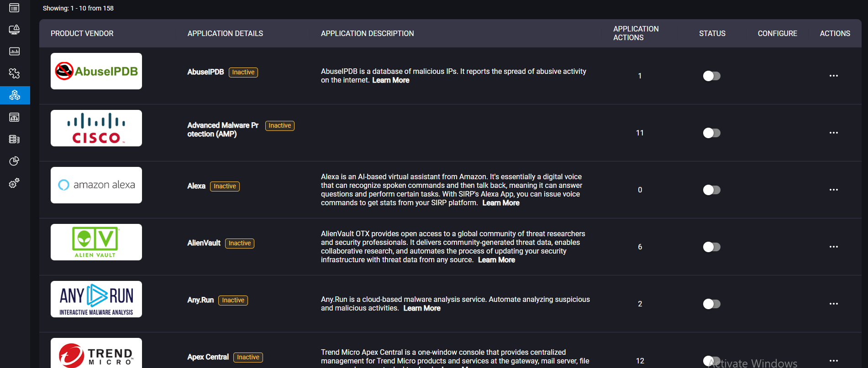Click the 'Showing: 1 - 10 from 158' text
This screenshot has height=368, width=868.
[78, 8]
